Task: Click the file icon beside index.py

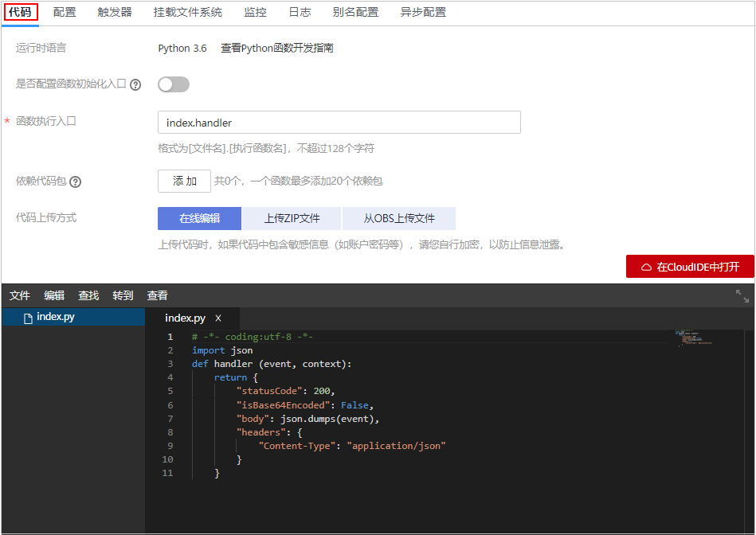Action: (x=28, y=318)
